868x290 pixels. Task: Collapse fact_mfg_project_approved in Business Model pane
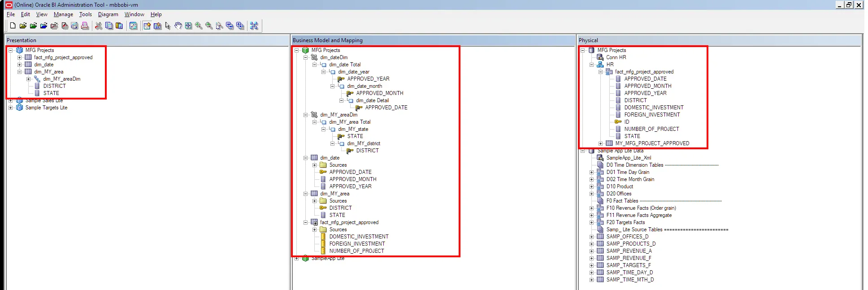[x=305, y=222]
